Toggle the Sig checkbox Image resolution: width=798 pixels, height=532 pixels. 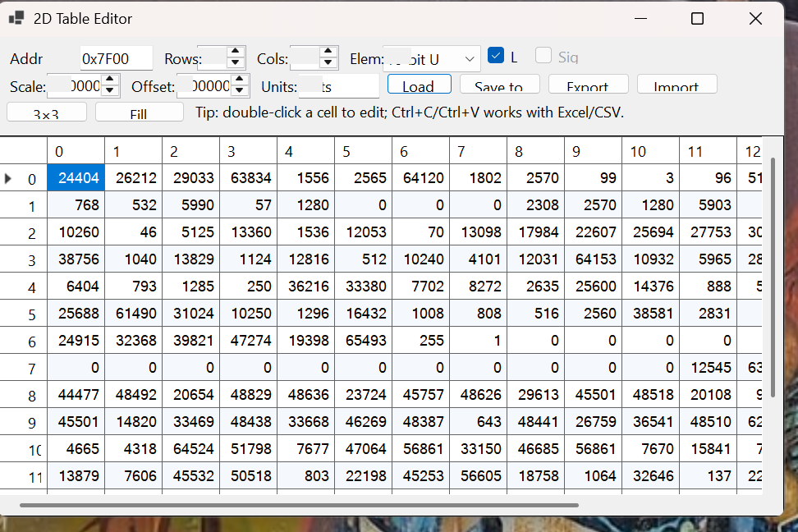pyautogui.click(x=543, y=56)
